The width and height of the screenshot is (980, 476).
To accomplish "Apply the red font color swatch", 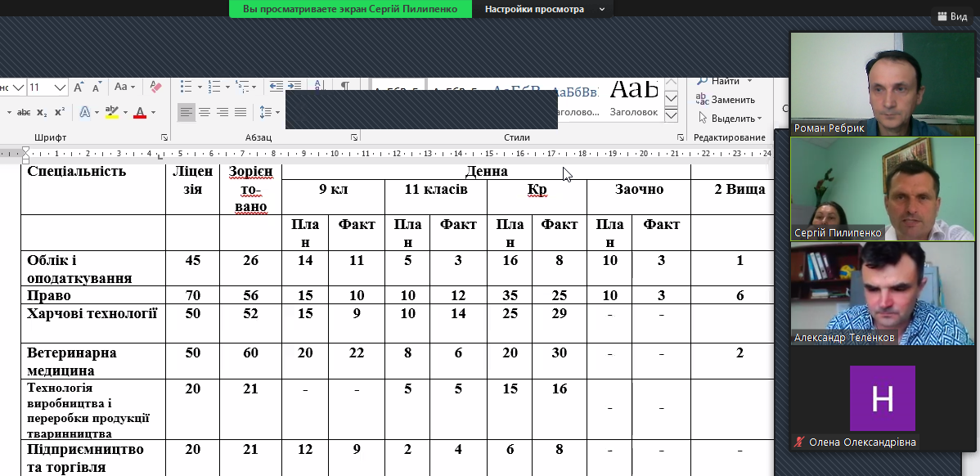I will coord(140,112).
